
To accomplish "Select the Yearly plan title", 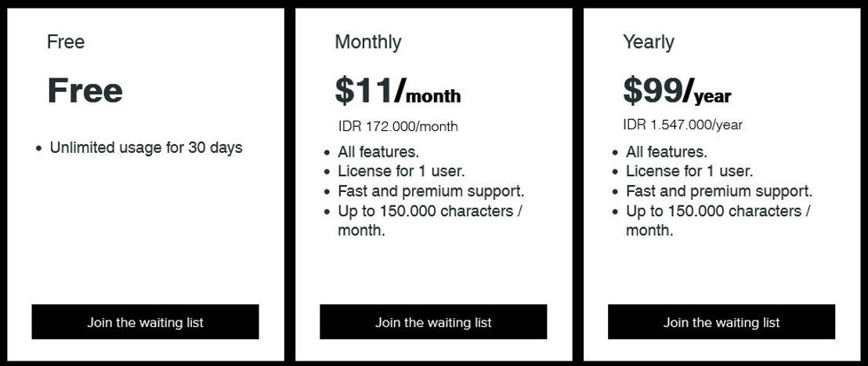I will pyautogui.click(x=649, y=42).
